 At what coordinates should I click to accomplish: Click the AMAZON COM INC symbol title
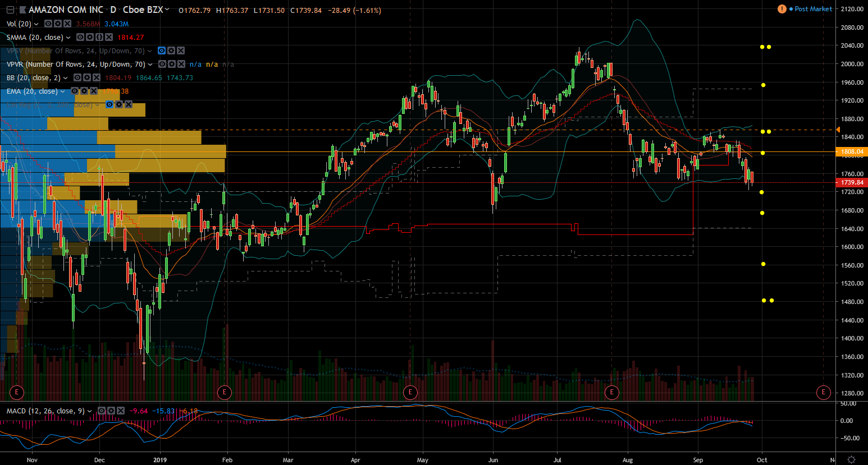[x=66, y=10]
